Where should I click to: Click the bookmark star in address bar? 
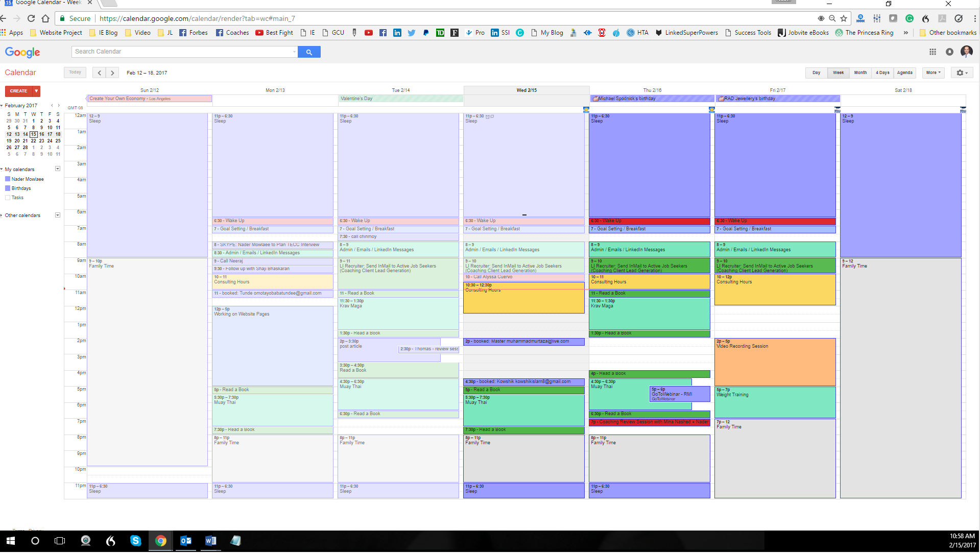click(x=844, y=18)
